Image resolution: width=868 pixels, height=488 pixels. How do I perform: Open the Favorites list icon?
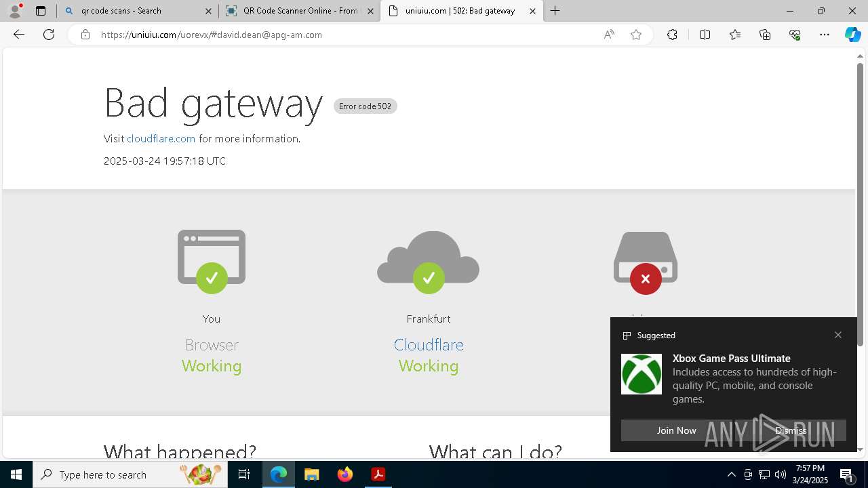coord(735,35)
